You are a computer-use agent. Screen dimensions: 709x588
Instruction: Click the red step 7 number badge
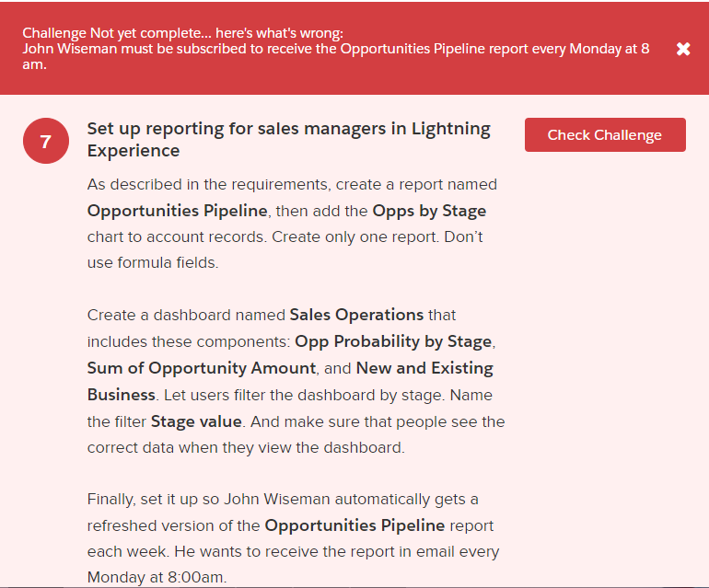pyautogui.click(x=46, y=141)
